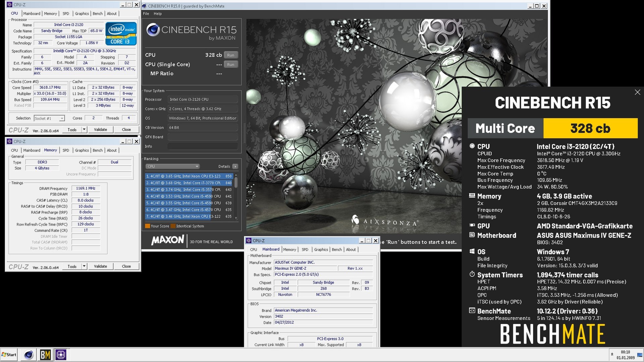Click Close button in CPU window

point(126,130)
